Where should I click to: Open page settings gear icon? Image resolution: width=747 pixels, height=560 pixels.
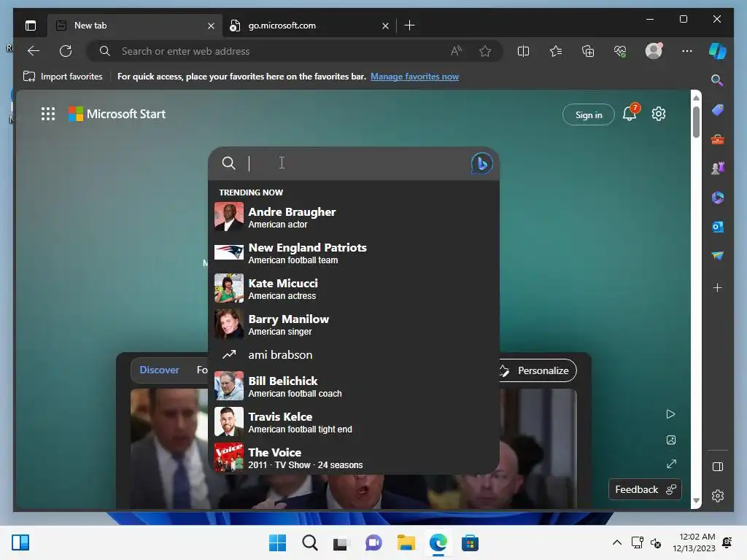tap(659, 114)
